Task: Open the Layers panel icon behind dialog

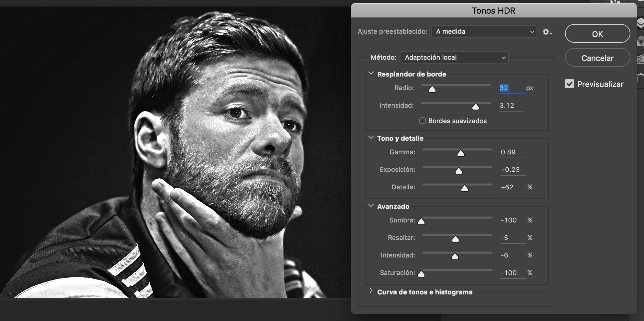Action: click(x=640, y=23)
